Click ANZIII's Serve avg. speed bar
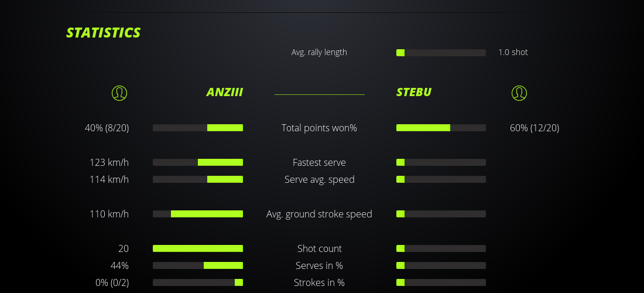 (x=198, y=179)
